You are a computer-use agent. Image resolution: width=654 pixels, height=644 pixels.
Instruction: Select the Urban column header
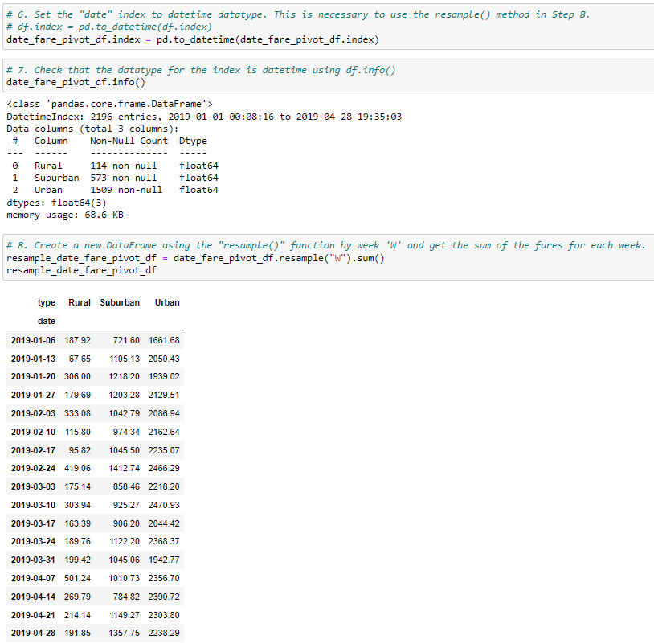click(x=166, y=302)
